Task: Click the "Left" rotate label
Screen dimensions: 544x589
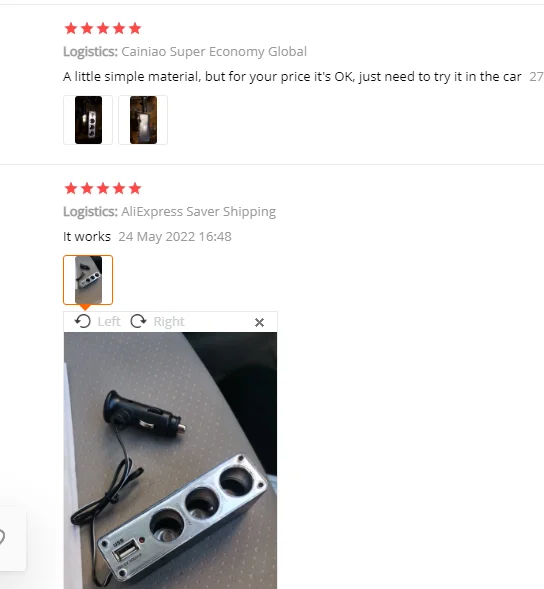Action: (x=109, y=322)
